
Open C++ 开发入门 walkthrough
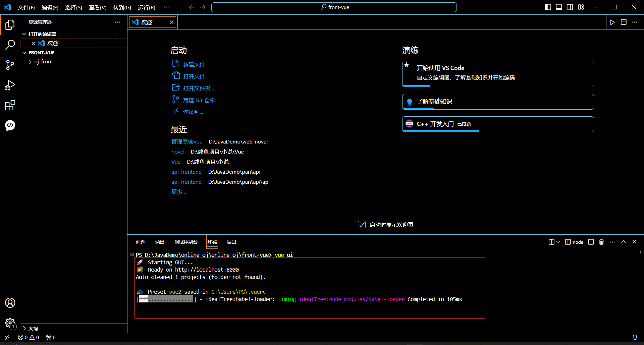(498, 124)
